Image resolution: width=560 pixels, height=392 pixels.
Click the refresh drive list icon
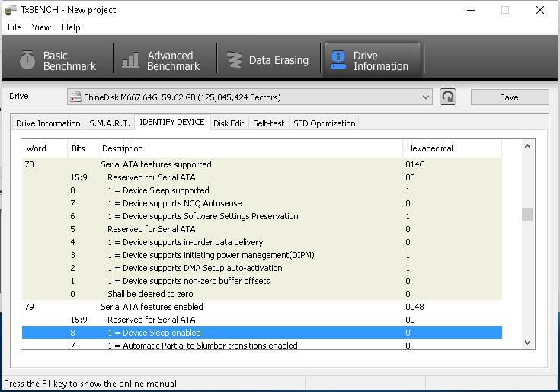[x=449, y=97]
